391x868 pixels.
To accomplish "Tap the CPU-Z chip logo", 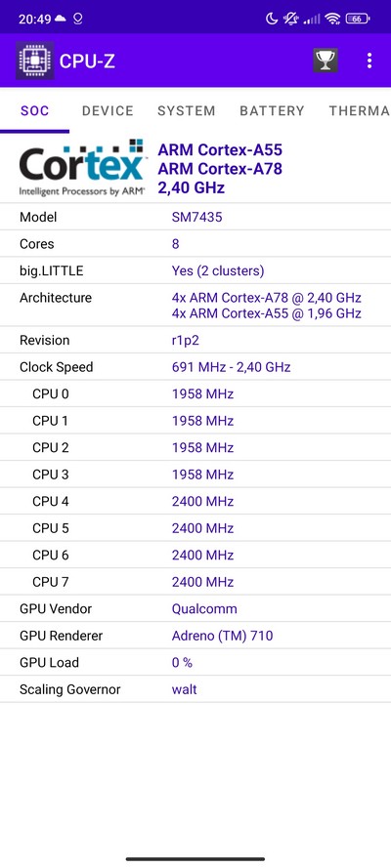I will tap(35, 61).
